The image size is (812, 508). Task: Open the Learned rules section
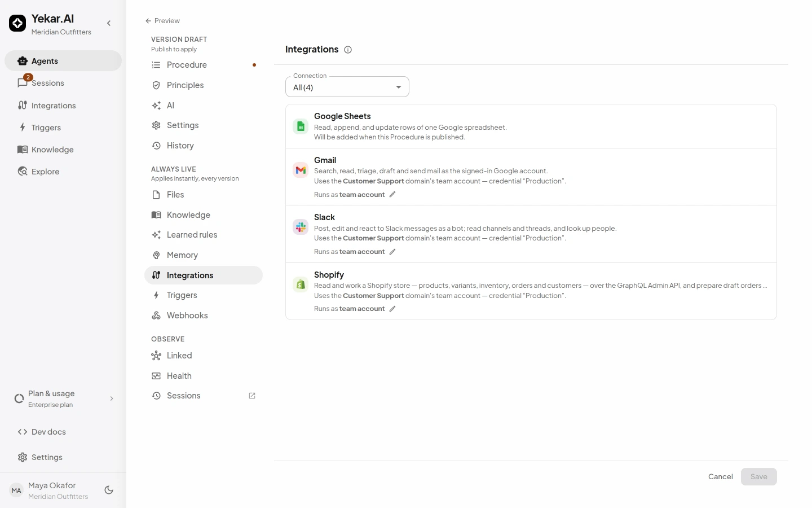[x=204, y=235]
